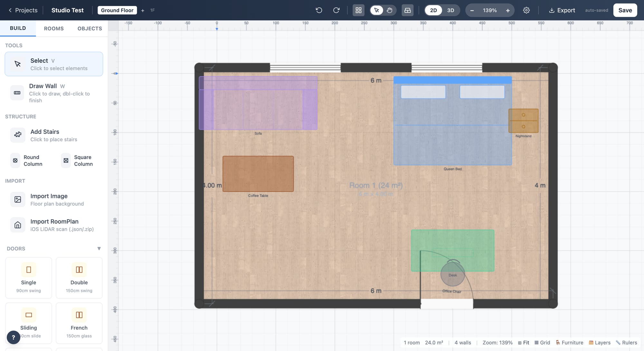Select the left window on top wall
Viewport: 644px width, 351px height.
coord(305,68)
